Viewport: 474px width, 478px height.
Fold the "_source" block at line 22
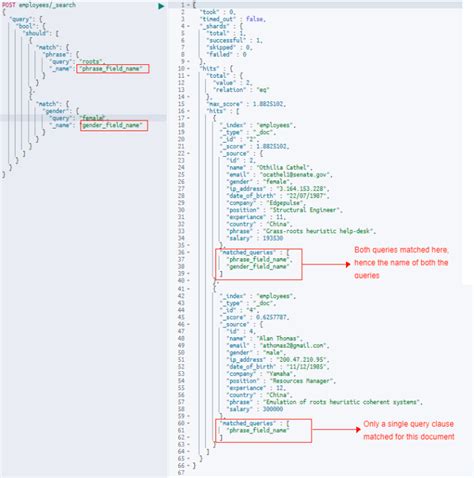point(188,154)
